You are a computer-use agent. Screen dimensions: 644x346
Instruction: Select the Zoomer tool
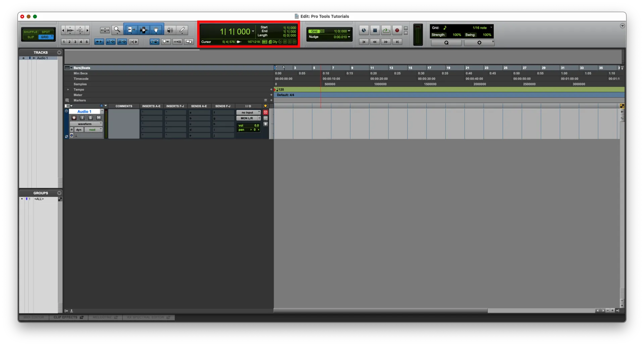pyautogui.click(x=117, y=30)
